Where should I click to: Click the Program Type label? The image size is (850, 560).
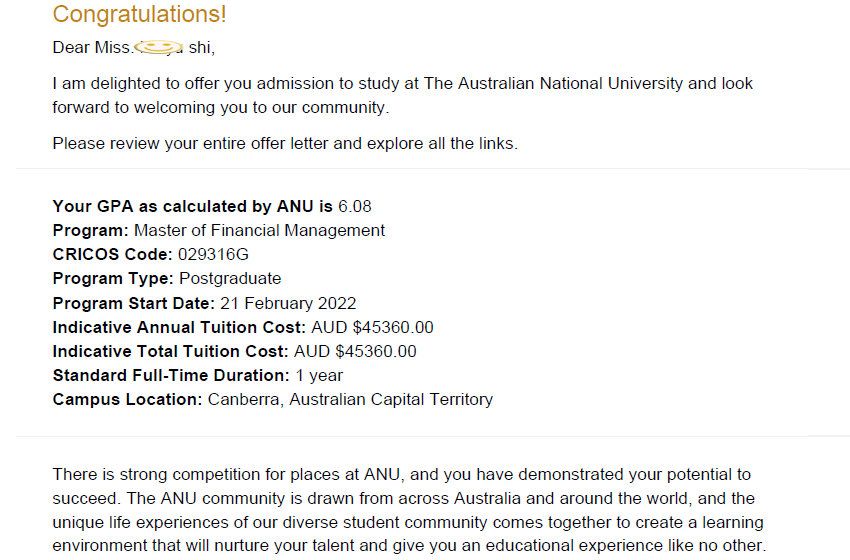tap(113, 279)
